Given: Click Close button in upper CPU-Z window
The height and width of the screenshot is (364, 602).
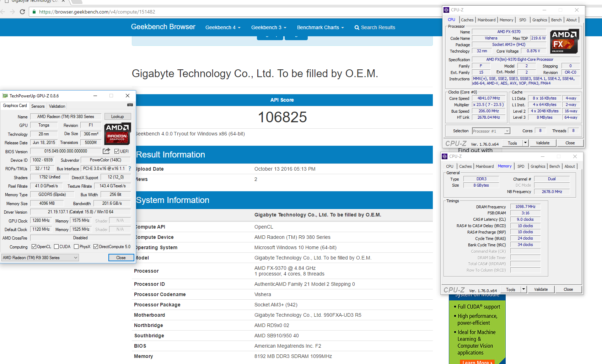Looking at the screenshot, I should (x=570, y=143).
